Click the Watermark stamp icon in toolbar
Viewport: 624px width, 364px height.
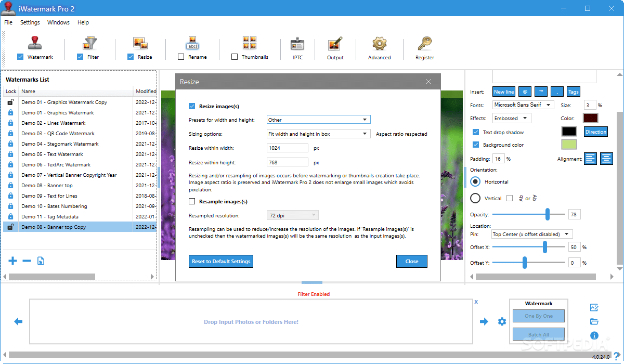coord(35,43)
